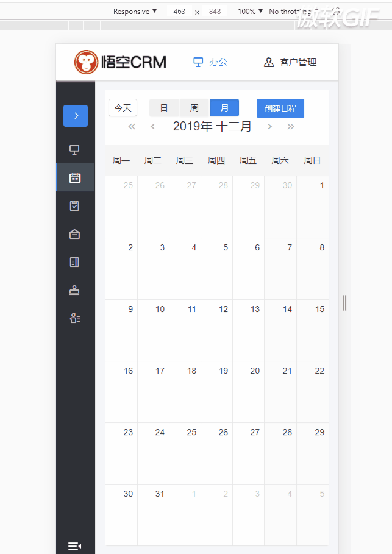The height and width of the screenshot is (554, 392).
Task: Switch calendar to 日 view
Action: [x=164, y=108]
